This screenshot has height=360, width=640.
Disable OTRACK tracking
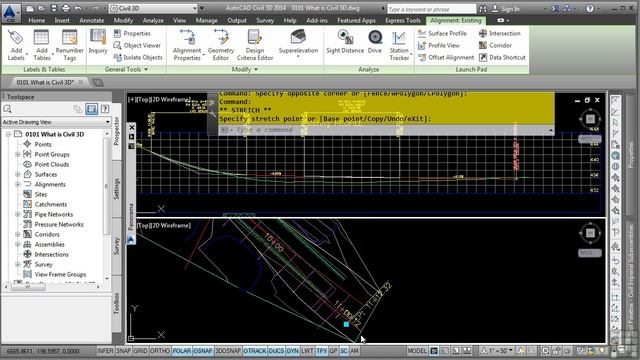(255, 351)
